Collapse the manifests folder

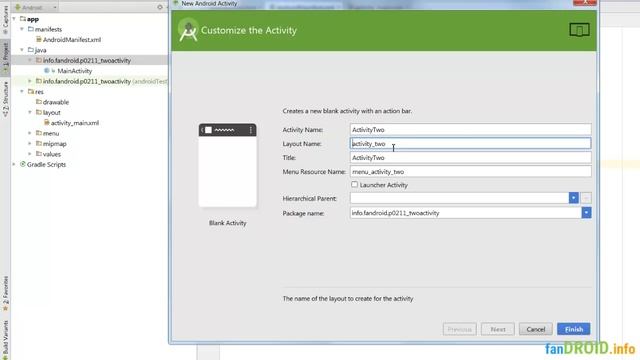(x=22, y=29)
